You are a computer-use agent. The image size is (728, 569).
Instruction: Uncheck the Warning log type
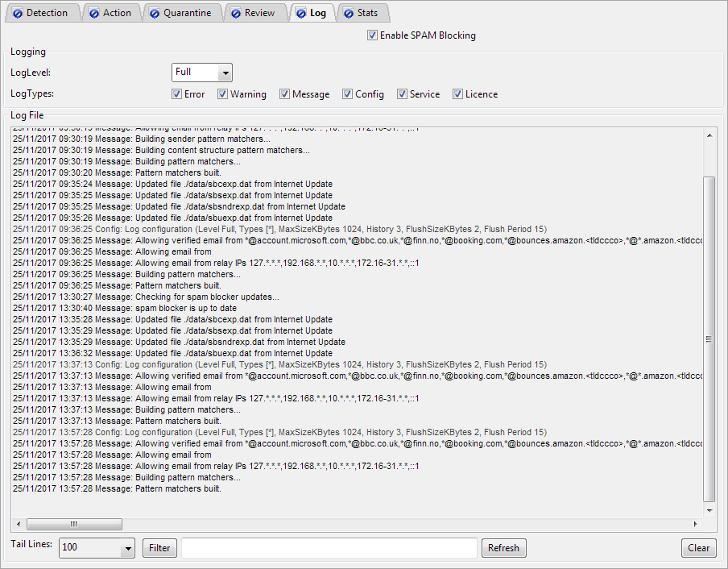point(222,94)
